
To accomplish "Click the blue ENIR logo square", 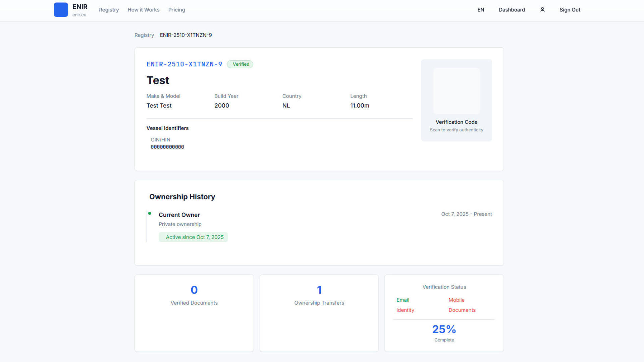I will pos(61,10).
